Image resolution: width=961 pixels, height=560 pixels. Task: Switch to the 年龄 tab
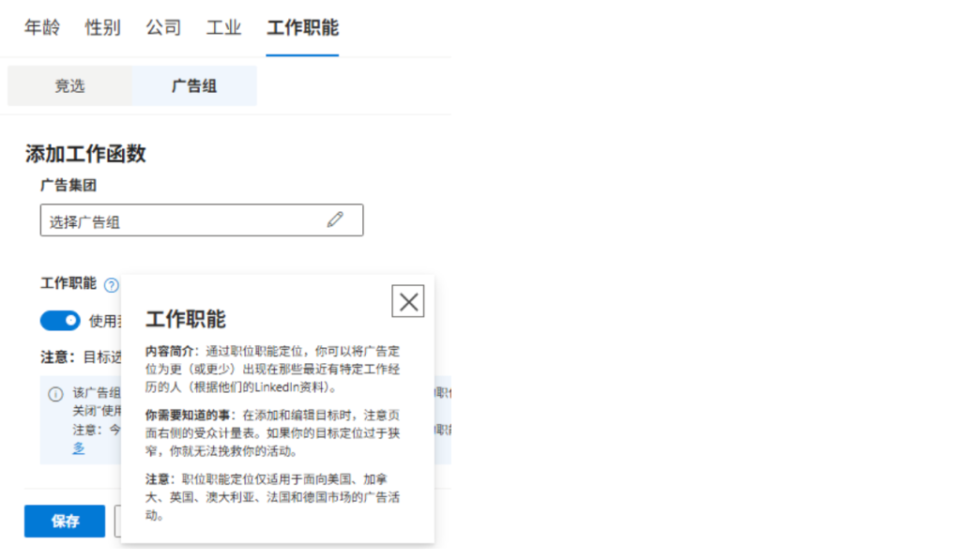tap(42, 28)
